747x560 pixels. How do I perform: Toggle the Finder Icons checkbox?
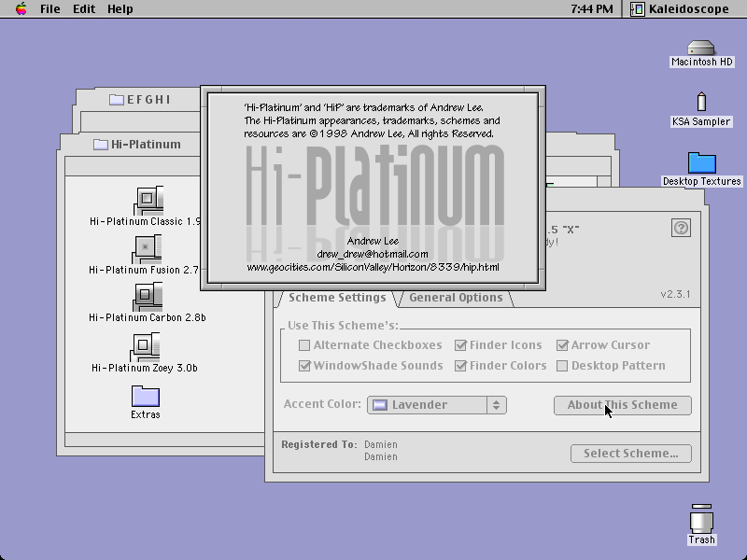460,344
